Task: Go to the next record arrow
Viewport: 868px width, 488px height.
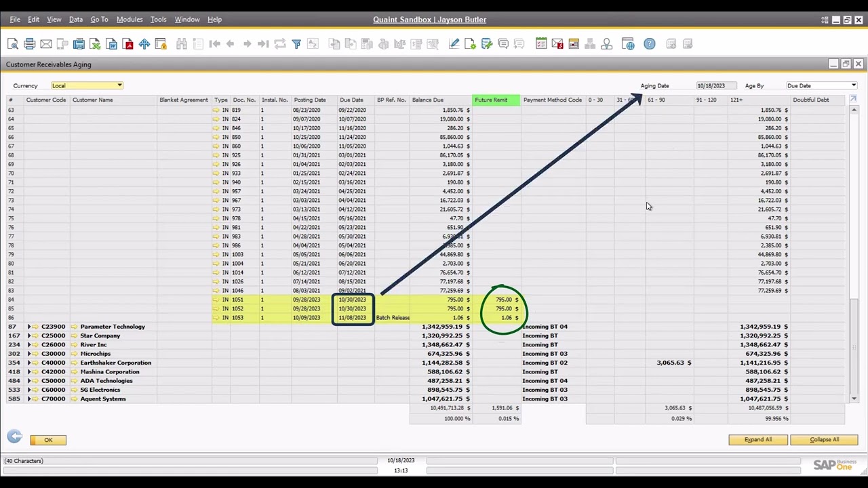Action: coord(247,44)
